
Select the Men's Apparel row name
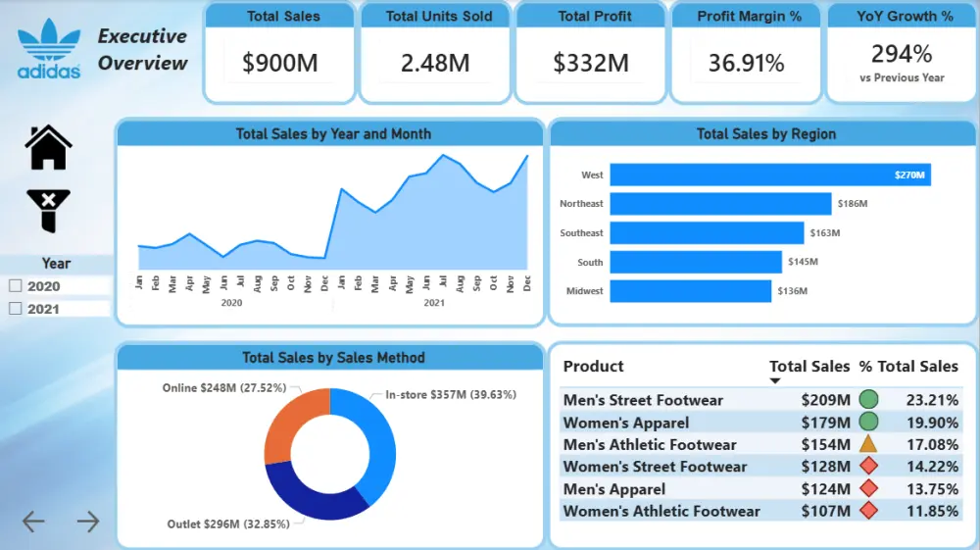coord(613,489)
